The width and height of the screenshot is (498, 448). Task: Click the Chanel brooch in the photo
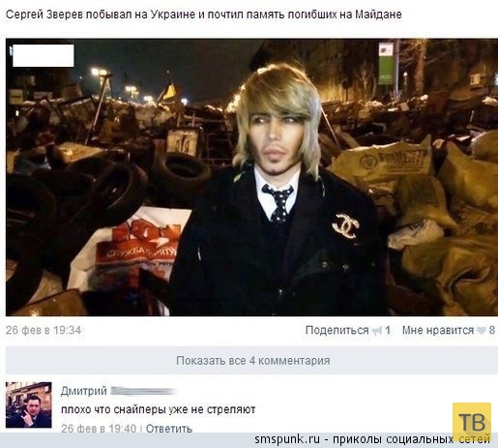[345, 225]
